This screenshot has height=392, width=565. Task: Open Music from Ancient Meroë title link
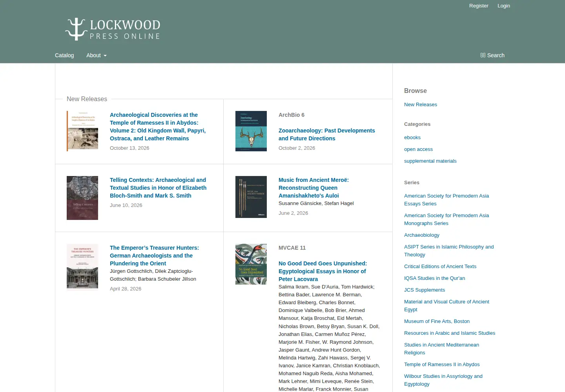(x=313, y=188)
